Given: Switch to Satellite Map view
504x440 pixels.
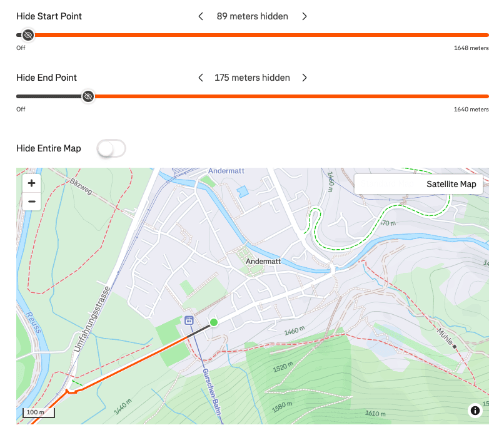Looking at the screenshot, I should click(x=451, y=184).
